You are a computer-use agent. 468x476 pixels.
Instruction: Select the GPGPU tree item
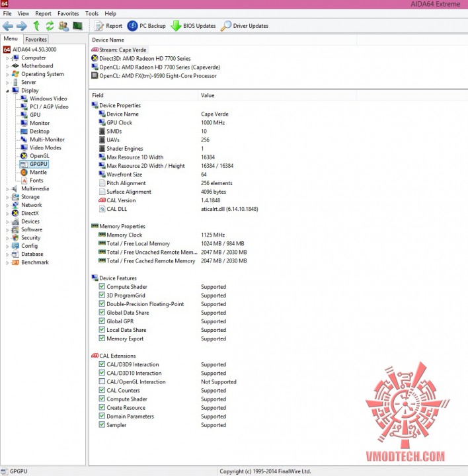point(38,164)
